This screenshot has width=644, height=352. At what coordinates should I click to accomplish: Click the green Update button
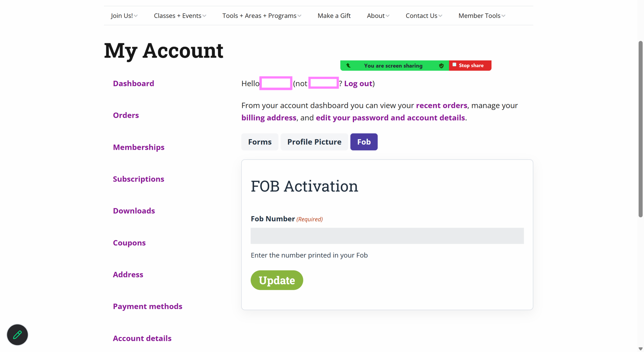277,280
